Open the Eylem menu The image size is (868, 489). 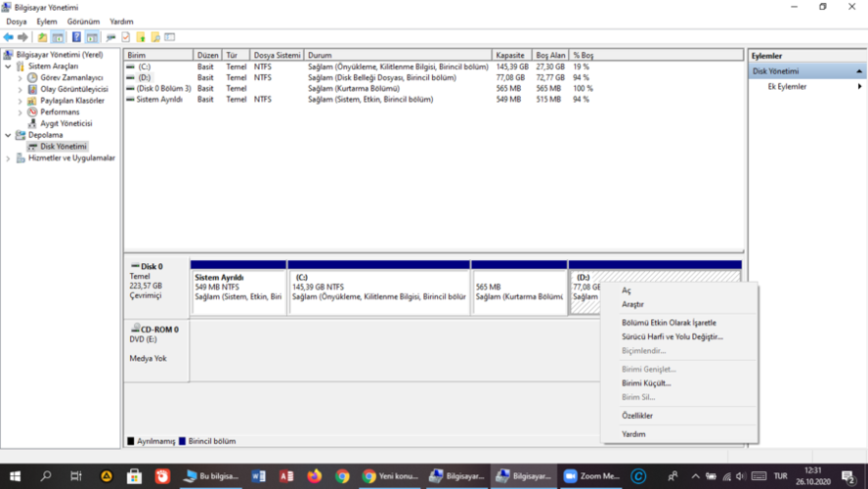47,22
